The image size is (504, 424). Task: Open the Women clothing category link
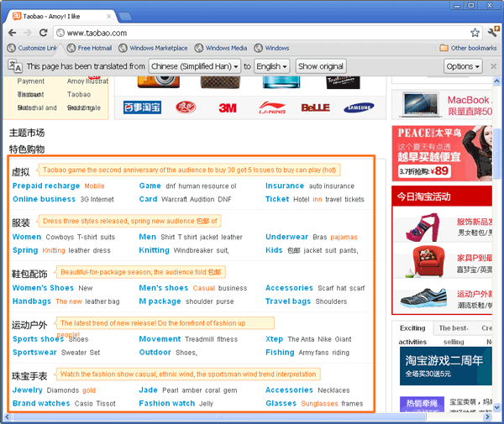pos(27,237)
